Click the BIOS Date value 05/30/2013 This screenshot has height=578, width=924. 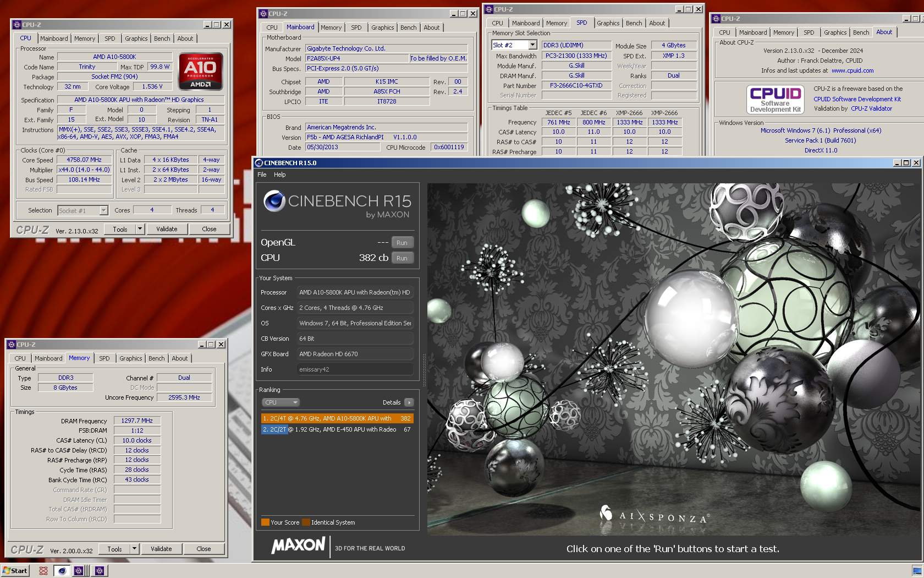point(343,148)
